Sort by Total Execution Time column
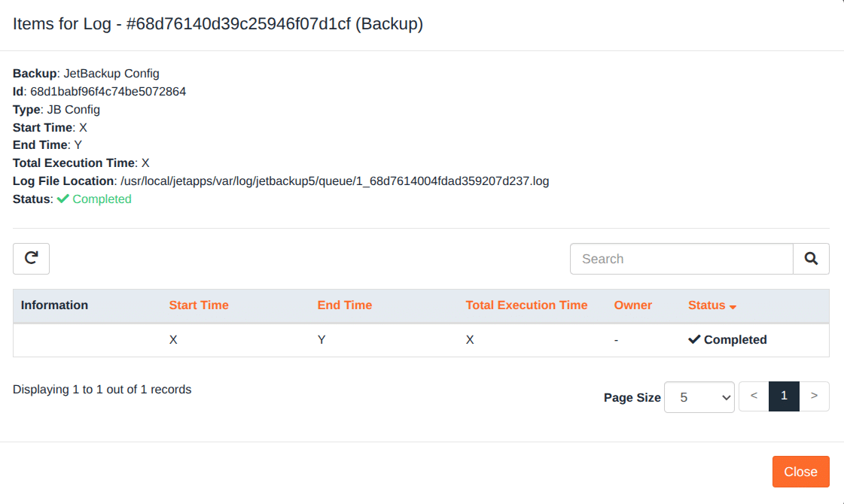844x504 pixels. pyautogui.click(x=526, y=305)
